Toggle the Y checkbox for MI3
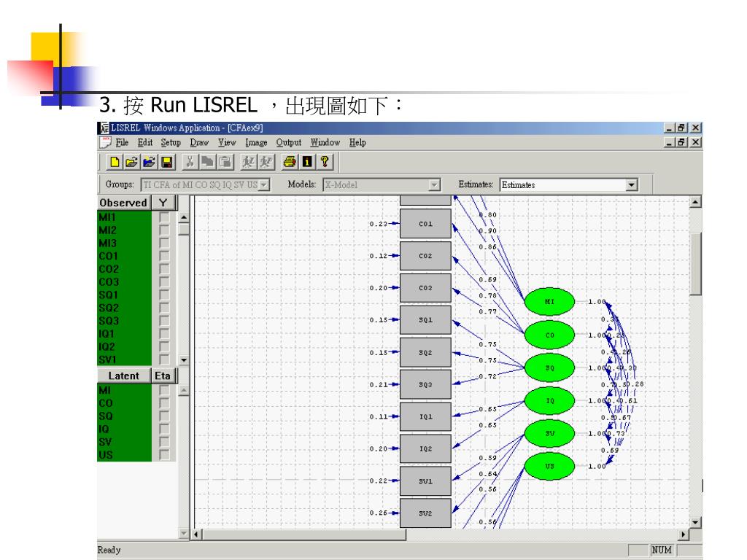Image resolution: width=747 pixels, height=560 pixels. coord(164,243)
